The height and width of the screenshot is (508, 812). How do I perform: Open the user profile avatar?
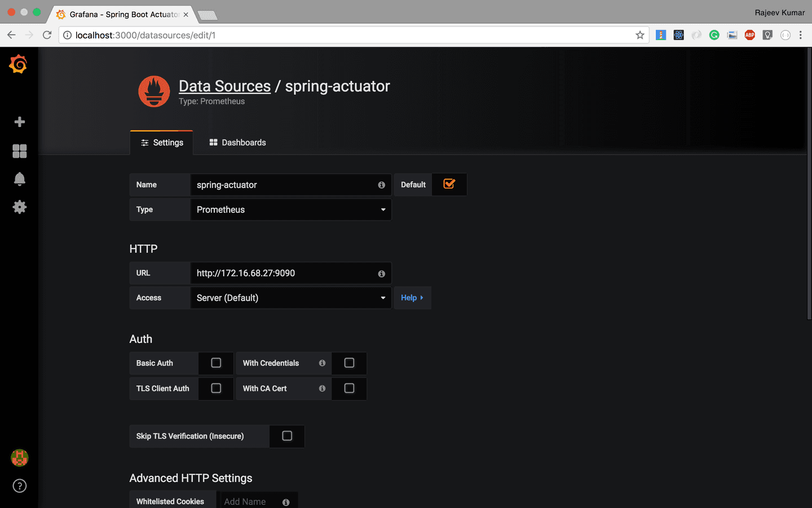[x=20, y=458]
